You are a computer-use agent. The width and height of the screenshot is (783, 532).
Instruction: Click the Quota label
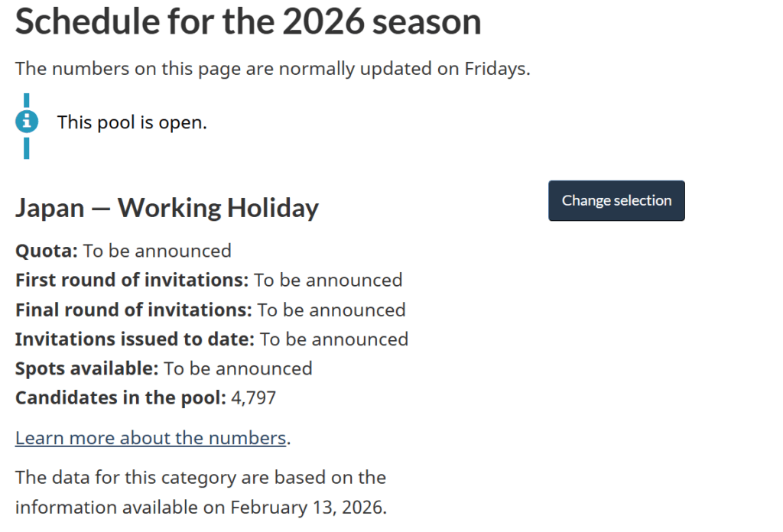[x=46, y=251]
